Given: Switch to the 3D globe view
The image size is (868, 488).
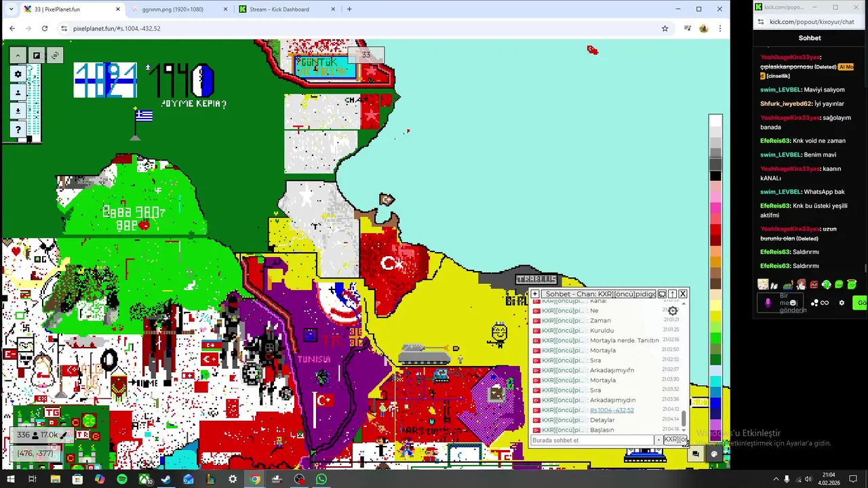Looking at the screenshot, I should coord(55,56).
